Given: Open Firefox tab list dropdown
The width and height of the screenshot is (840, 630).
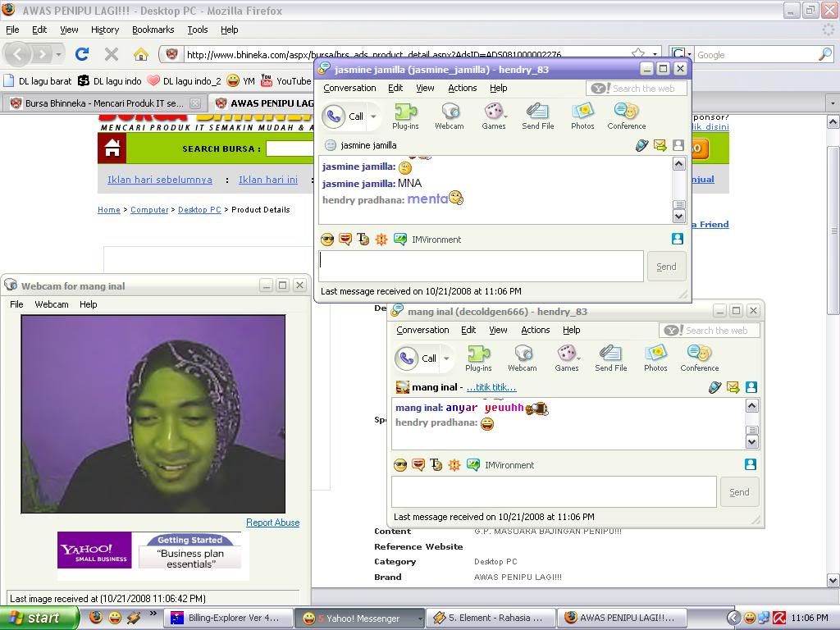Looking at the screenshot, I should (x=832, y=103).
